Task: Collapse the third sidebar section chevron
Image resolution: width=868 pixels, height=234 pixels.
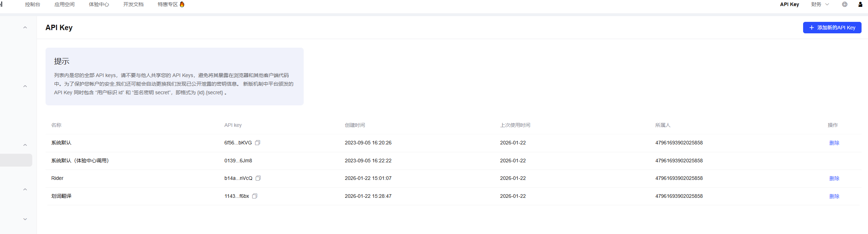Action: (25, 145)
